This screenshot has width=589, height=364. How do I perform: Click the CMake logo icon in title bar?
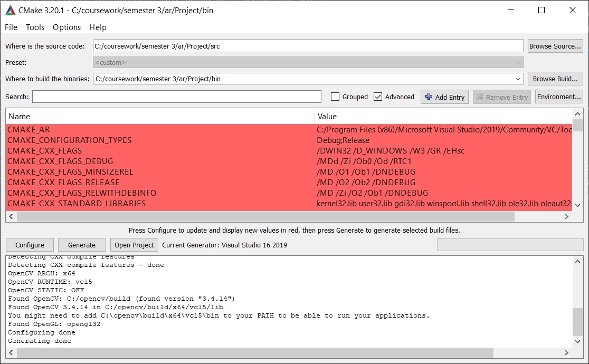[x=11, y=10]
